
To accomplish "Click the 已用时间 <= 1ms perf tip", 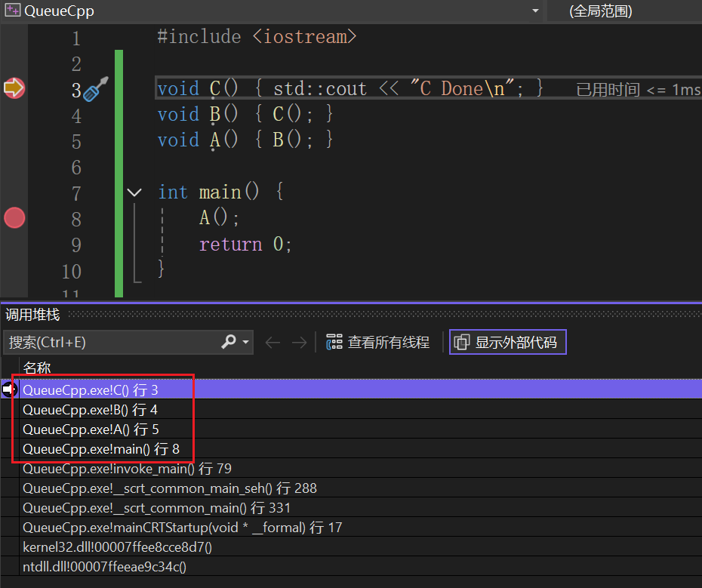I will 639,90.
